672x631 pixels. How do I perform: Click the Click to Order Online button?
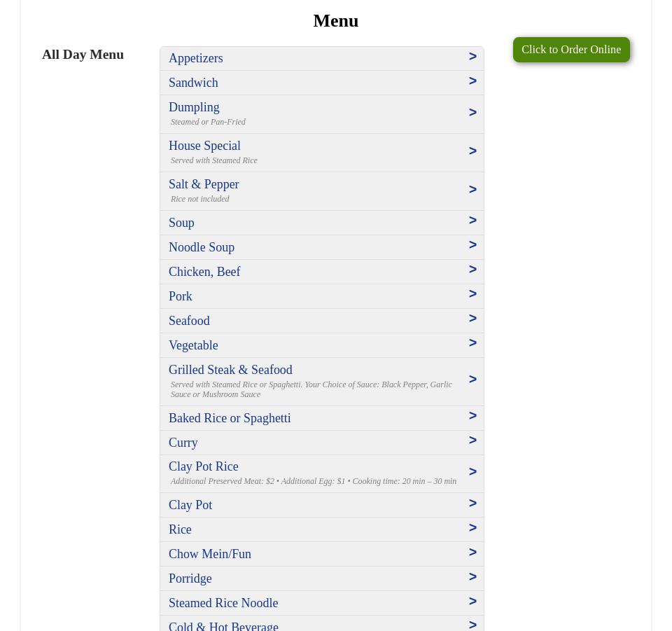pyautogui.click(x=570, y=50)
